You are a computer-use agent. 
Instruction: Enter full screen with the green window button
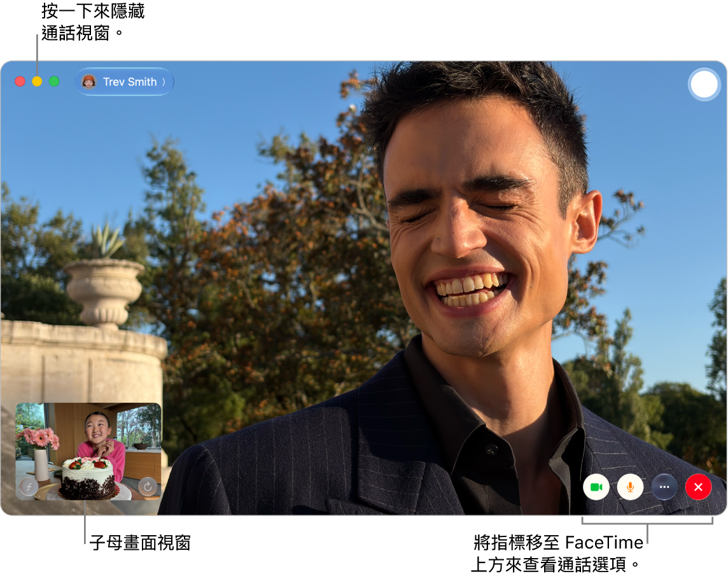tap(54, 81)
